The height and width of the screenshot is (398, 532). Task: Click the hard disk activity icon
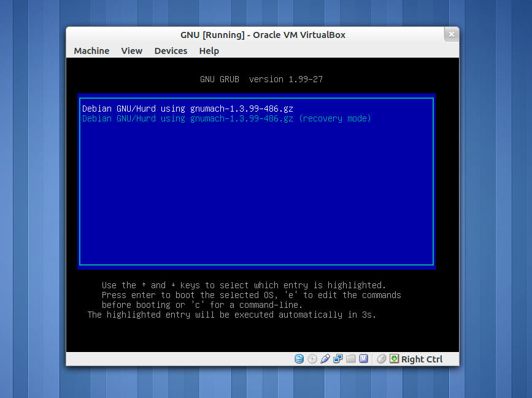[299, 359]
